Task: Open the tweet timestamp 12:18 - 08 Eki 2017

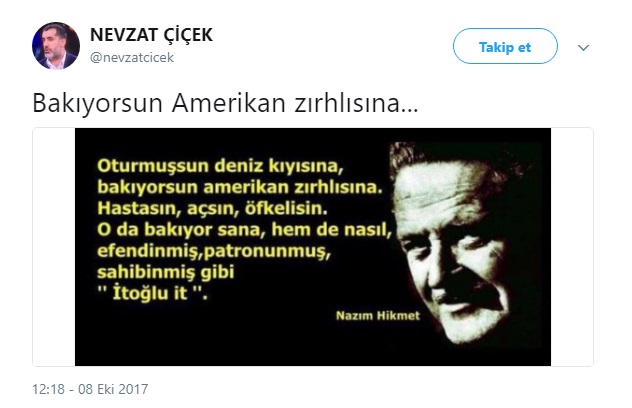Action: 90,389
